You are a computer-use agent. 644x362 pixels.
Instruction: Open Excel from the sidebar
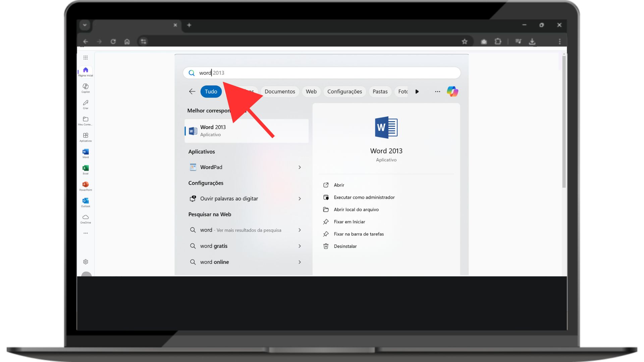86,169
